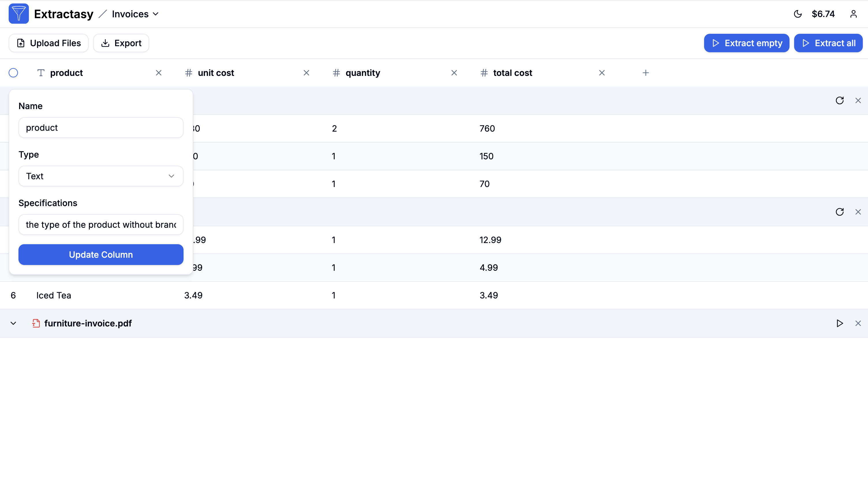Viewport: 868px width, 493px height.
Task: Open Upload Files
Action: (48, 43)
